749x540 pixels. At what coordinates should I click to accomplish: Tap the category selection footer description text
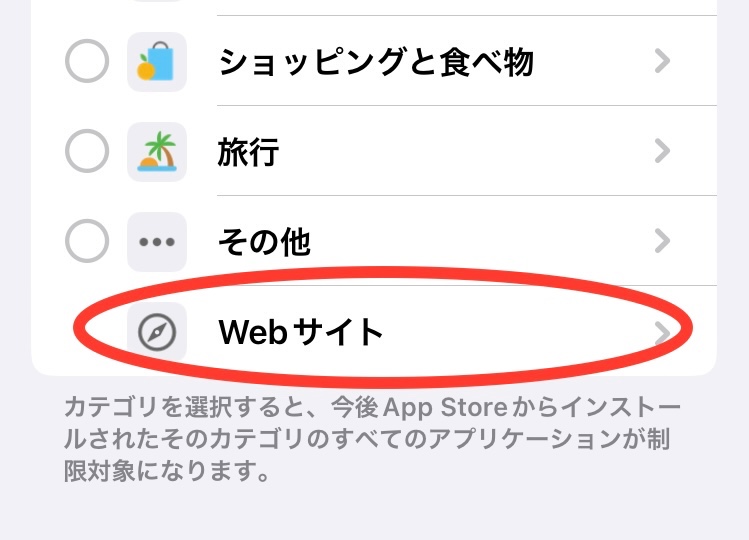click(x=372, y=439)
